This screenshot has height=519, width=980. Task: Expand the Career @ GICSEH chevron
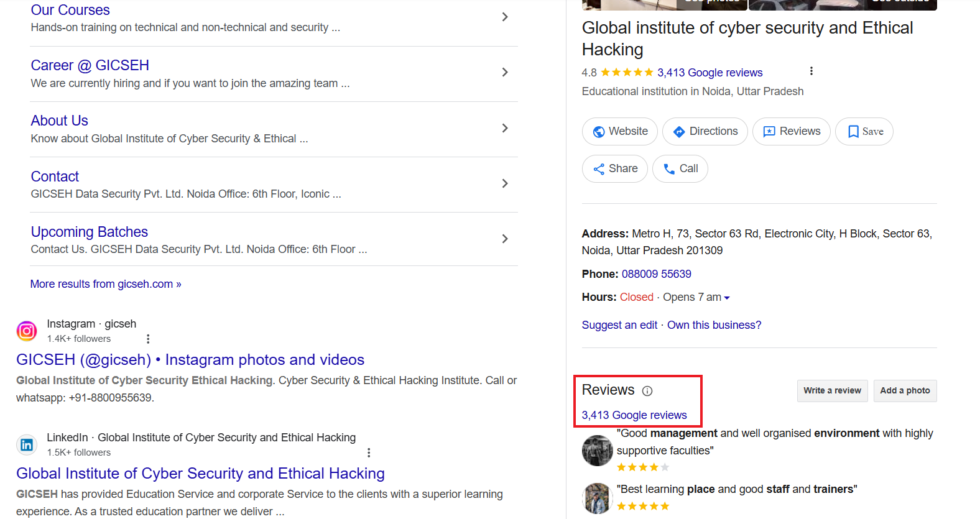pyautogui.click(x=505, y=72)
